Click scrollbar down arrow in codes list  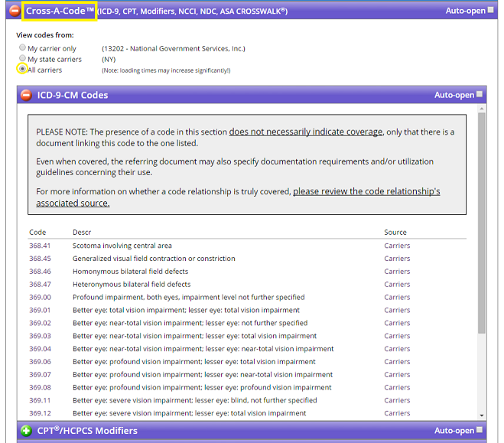(x=481, y=415)
